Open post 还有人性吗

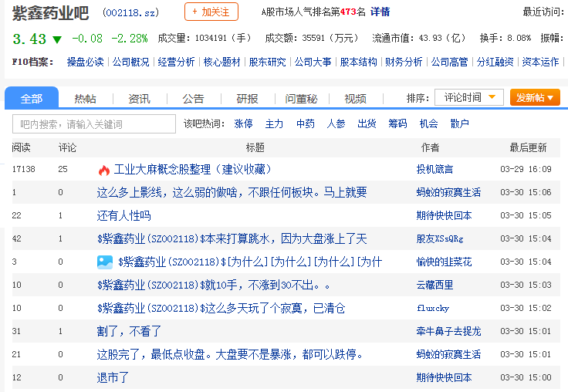coord(123,215)
